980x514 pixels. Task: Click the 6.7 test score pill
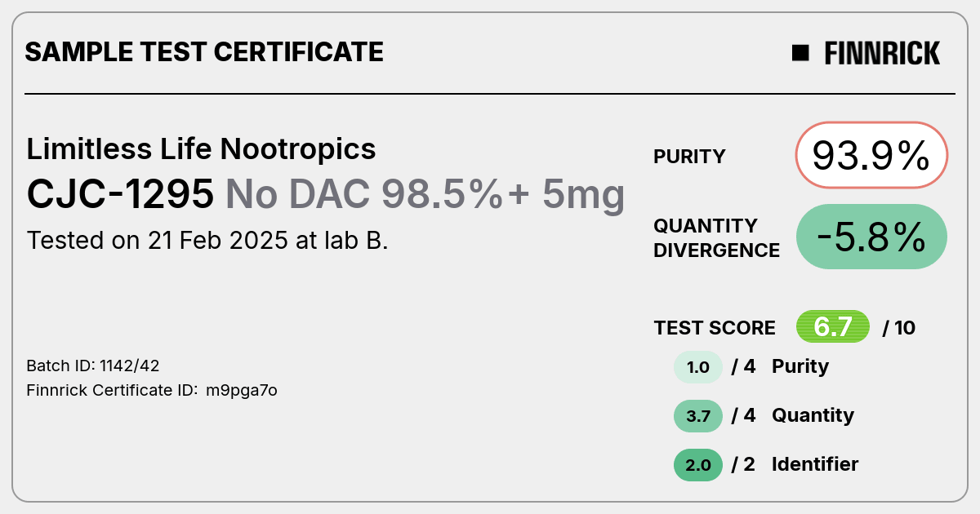(x=833, y=327)
